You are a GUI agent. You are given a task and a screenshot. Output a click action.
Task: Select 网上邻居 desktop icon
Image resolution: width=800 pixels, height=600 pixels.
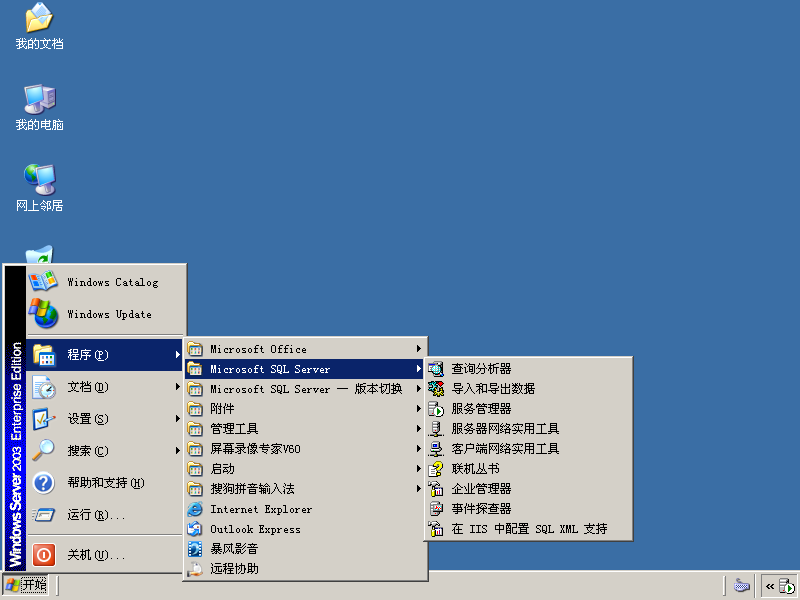39,188
